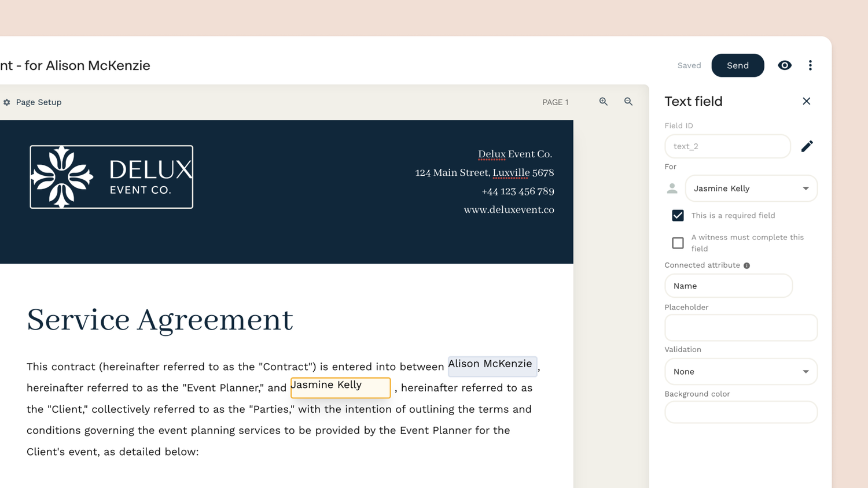Viewport: 868px width, 488px height.
Task: Click the Connected attribute Name field
Action: (x=728, y=286)
